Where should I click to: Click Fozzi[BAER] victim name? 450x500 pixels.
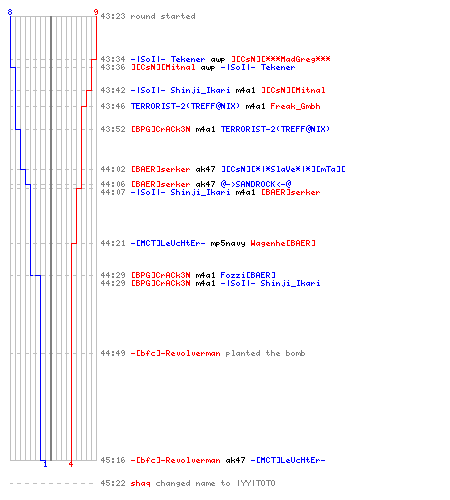(x=248, y=275)
